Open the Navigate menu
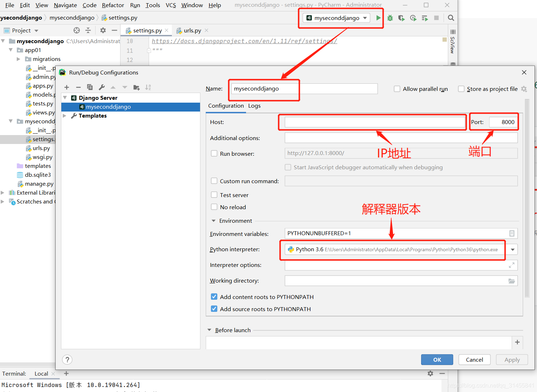Image resolution: width=537 pixels, height=392 pixels. [65, 5]
